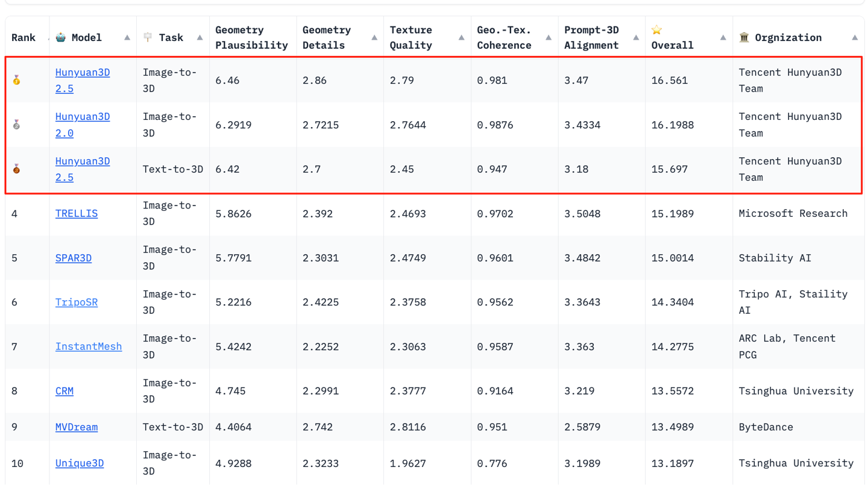Click the gold medal icon in first row

(17, 80)
